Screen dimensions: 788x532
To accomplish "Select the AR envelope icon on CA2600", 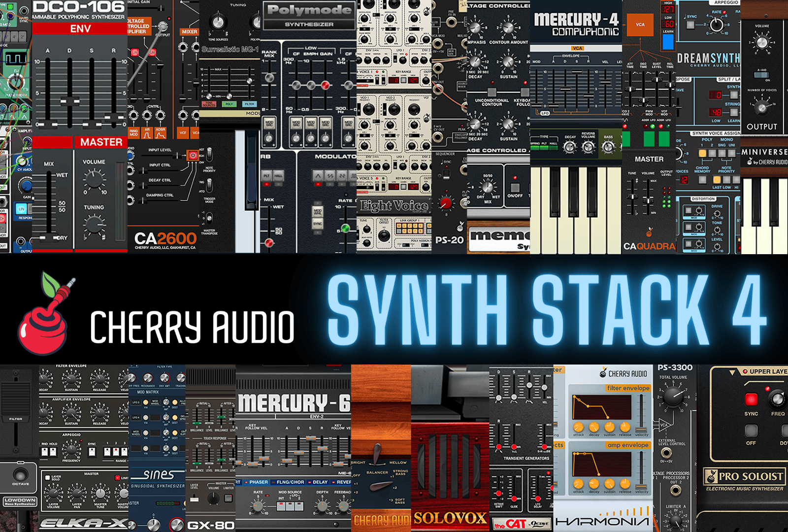I will pos(147,133).
